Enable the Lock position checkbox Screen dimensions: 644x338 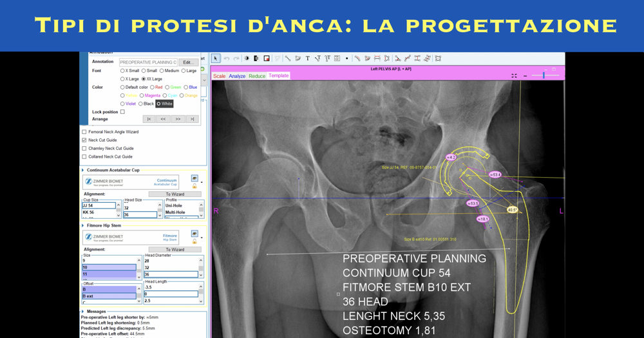tap(122, 112)
